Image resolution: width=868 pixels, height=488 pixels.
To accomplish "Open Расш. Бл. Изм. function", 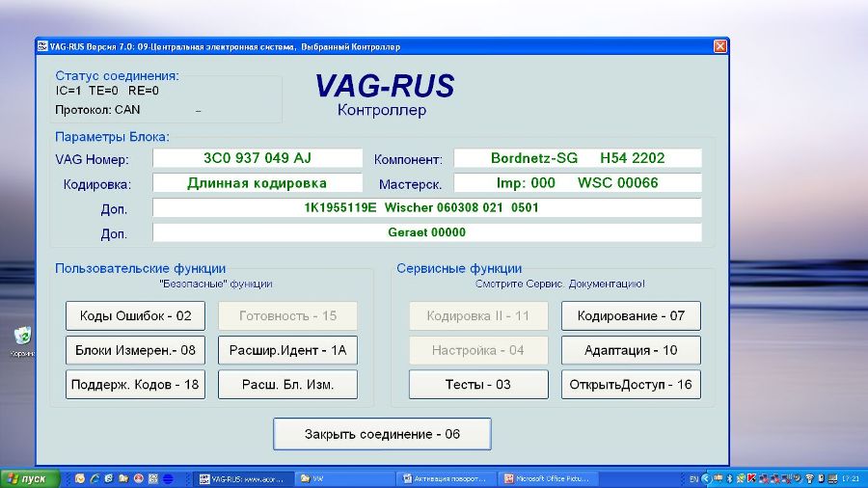I will coord(287,385).
